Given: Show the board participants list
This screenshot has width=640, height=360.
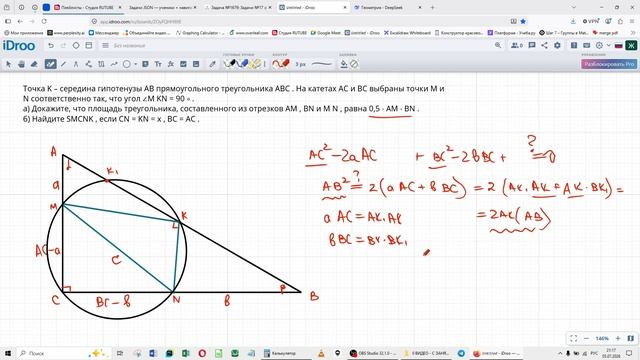Looking at the screenshot, I should click(517, 45).
